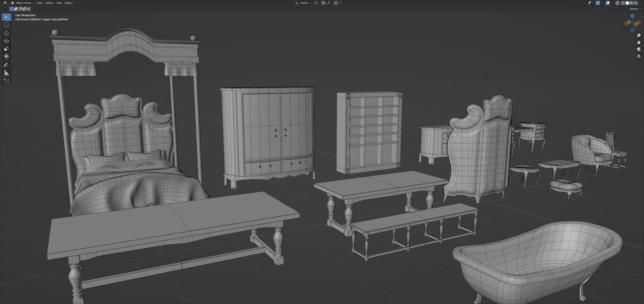Pick the Annotate tool

coord(6,65)
